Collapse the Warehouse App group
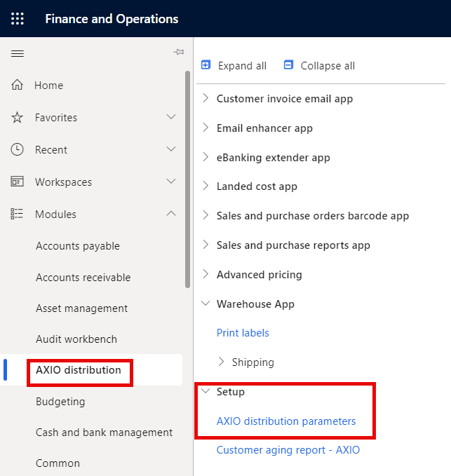451x476 pixels. coord(206,304)
